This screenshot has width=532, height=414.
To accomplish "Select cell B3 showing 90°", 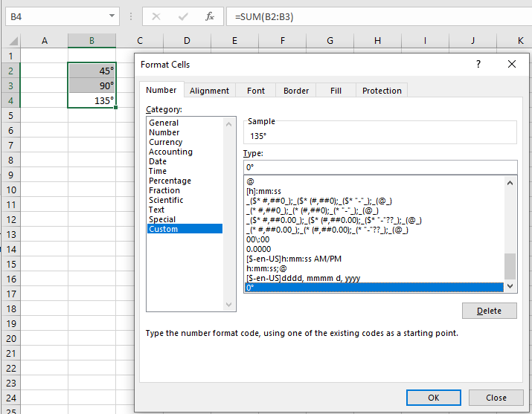I will (92, 85).
